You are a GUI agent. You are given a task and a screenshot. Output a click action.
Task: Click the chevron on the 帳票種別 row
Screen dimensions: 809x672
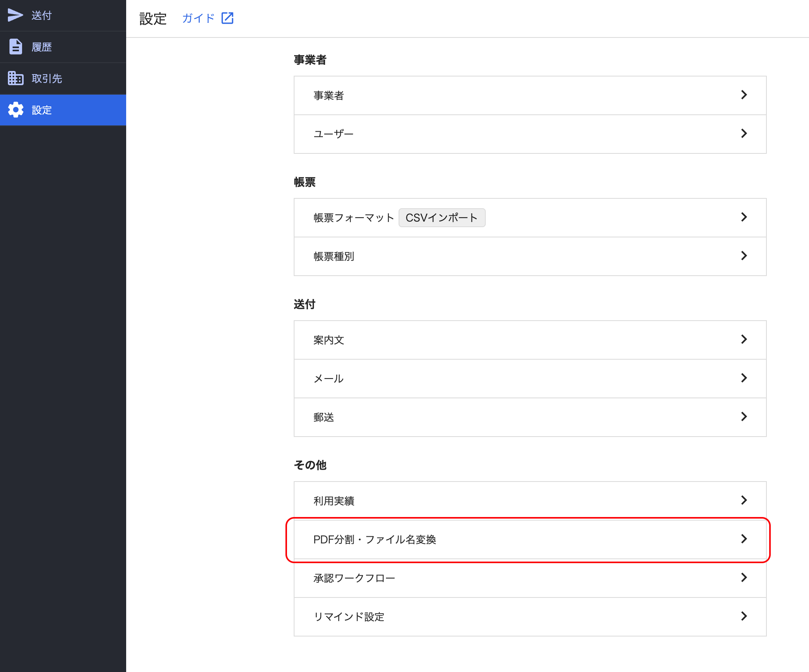click(x=744, y=256)
